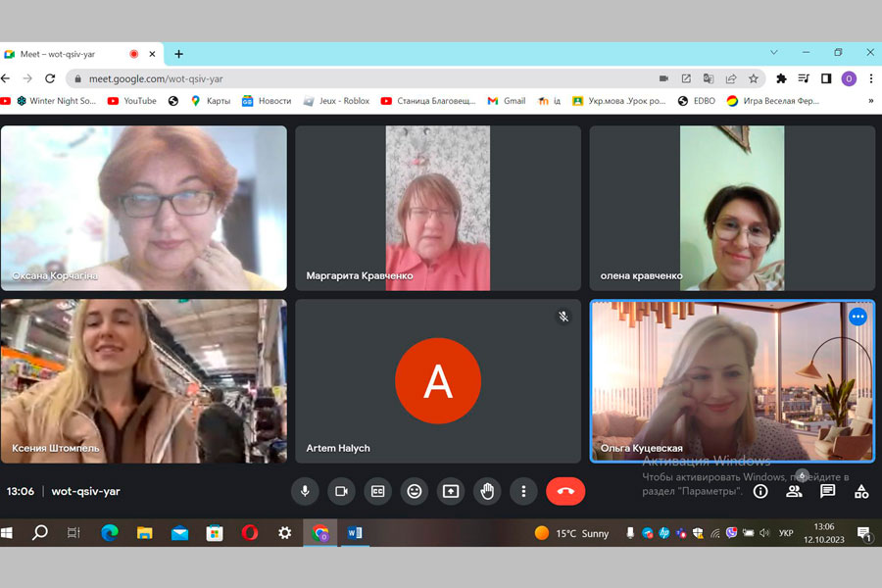
Task: Open options on Ольга Куцевская's tile
Action: point(857,317)
